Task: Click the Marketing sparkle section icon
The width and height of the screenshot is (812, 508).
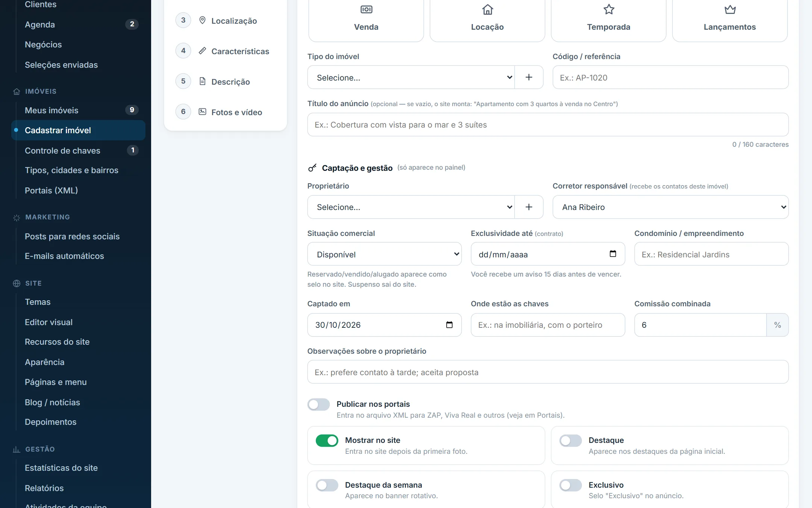Action: point(17,217)
